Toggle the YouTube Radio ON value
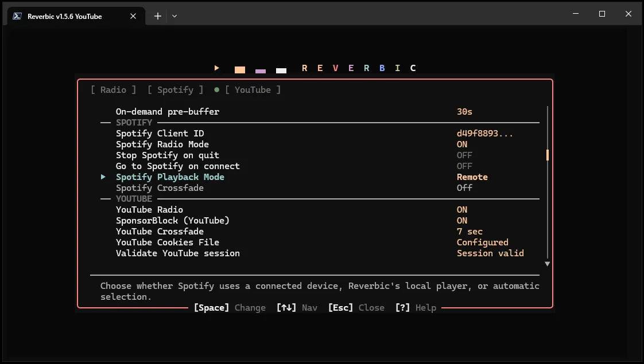The width and height of the screenshot is (644, 364). click(x=462, y=210)
